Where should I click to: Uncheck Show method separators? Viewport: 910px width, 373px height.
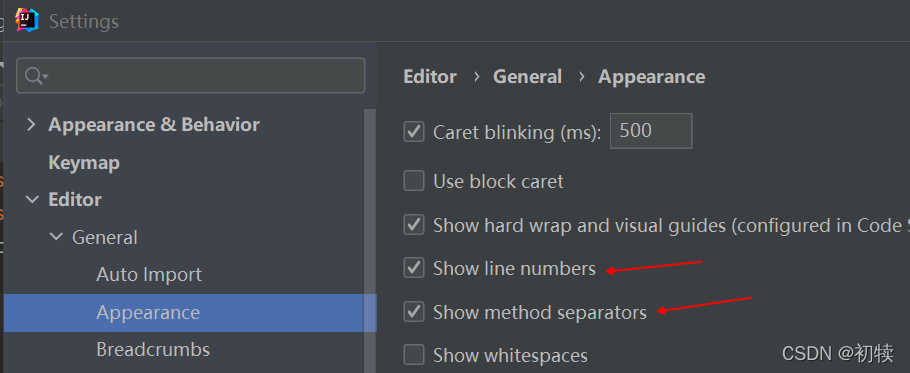point(414,312)
